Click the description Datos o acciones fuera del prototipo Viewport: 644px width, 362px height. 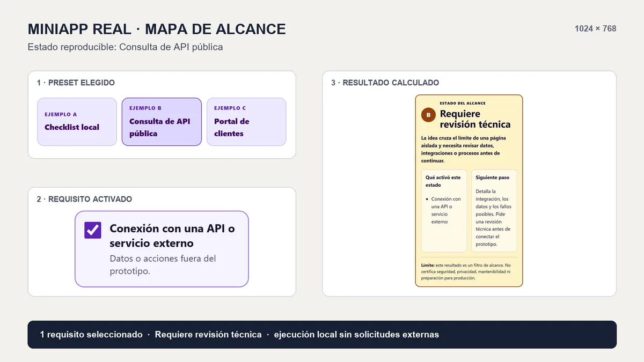tap(163, 265)
